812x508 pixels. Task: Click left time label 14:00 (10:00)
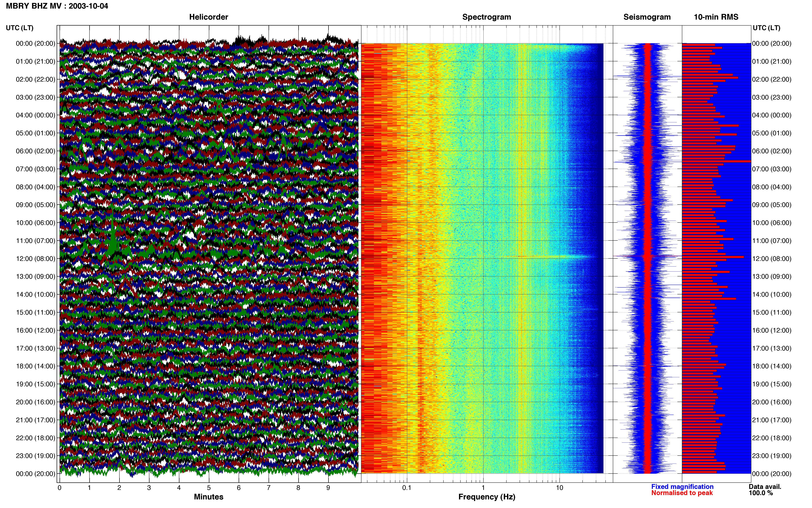coord(36,294)
